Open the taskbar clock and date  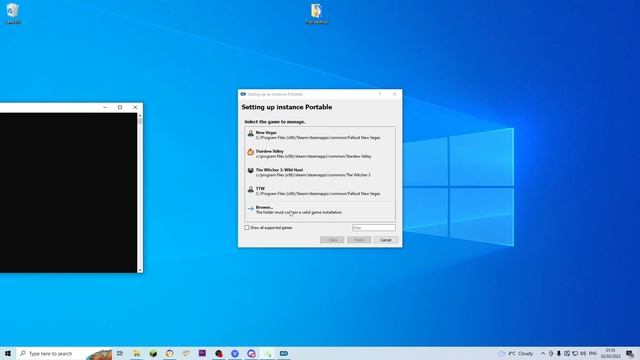pyautogui.click(x=610, y=353)
